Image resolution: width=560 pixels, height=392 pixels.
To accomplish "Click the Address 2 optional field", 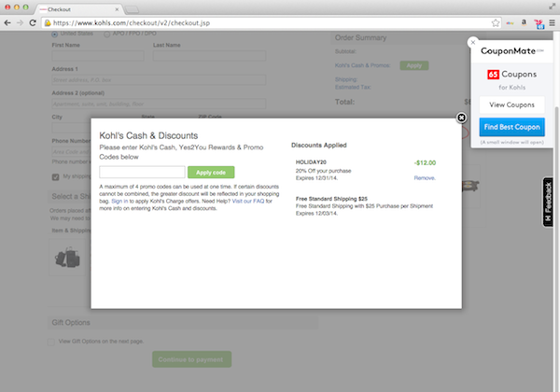I will (x=159, y=104).
